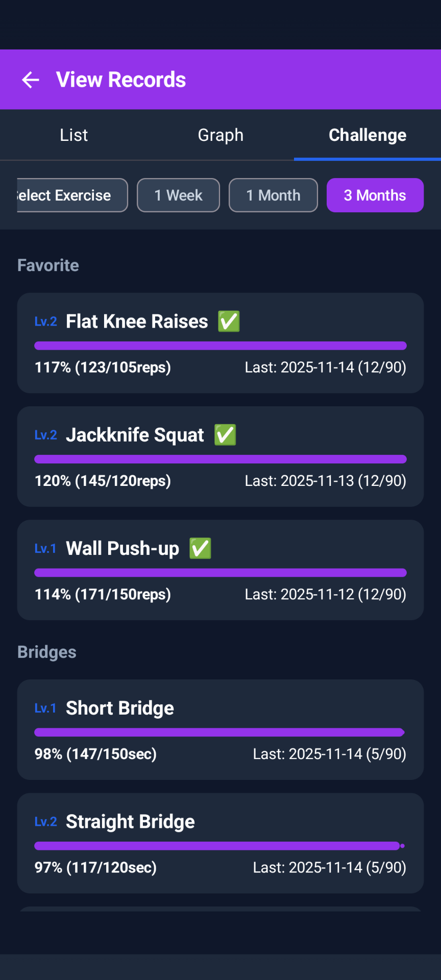Select the 3 Months period
441x980 pixels.
point(375,195)
